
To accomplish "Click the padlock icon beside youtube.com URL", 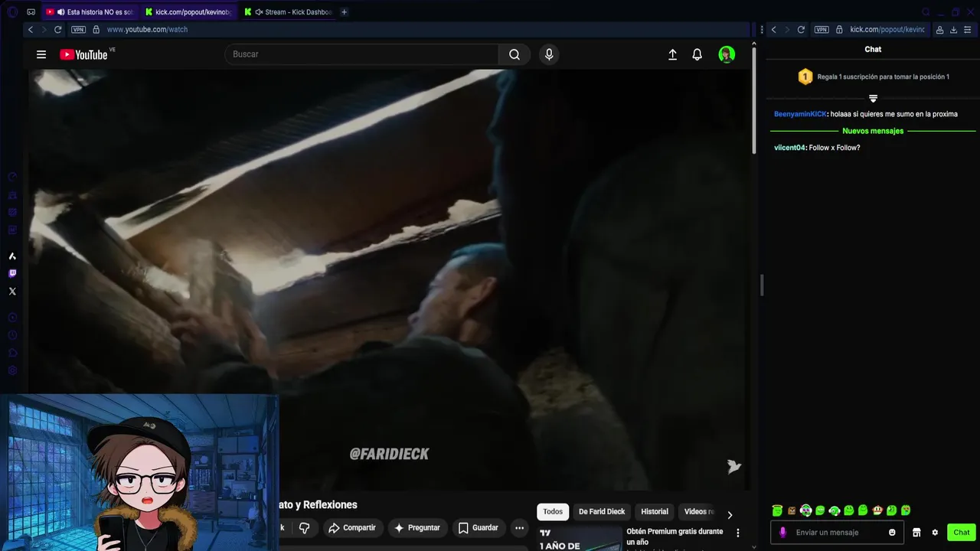I will (96, 29).
